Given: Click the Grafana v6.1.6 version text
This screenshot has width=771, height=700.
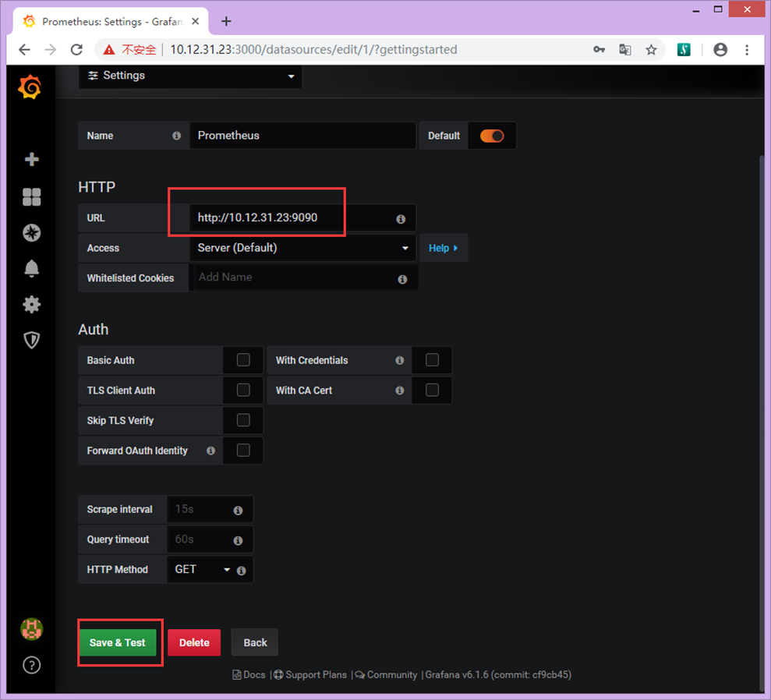Looking at the screenshot, I should pyautogui.click(x=498, y=674).
